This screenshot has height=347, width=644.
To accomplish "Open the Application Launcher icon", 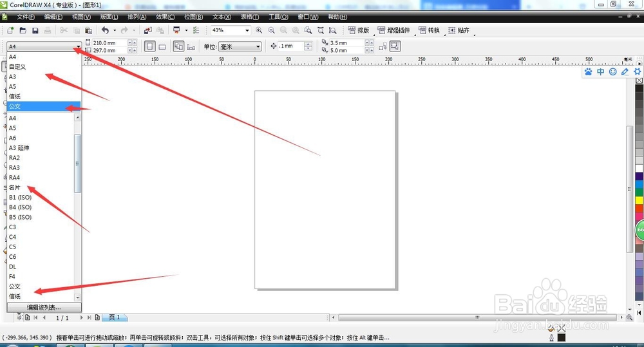I will click(176, 30).
